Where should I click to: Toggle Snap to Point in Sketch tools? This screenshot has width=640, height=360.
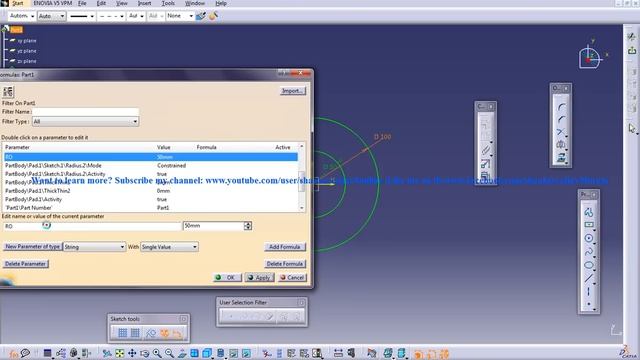tap(135, 333)
